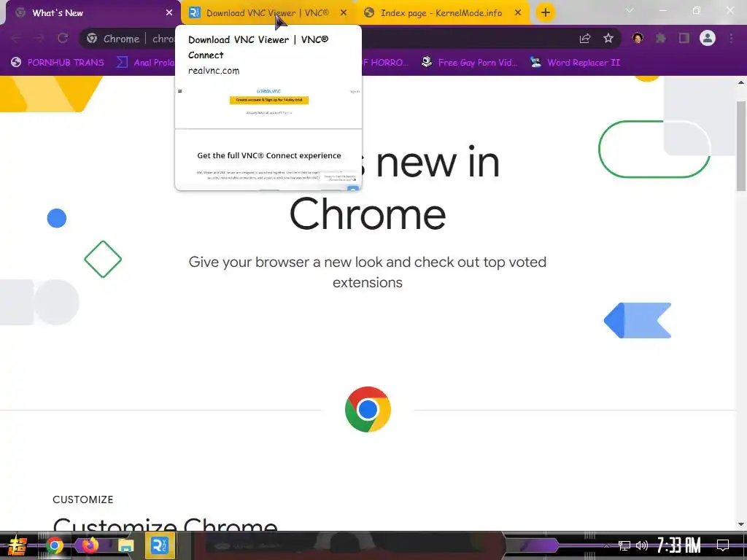747x560 pixels.
Task: Open File Explorer from the taskbar
Action: 125,545
